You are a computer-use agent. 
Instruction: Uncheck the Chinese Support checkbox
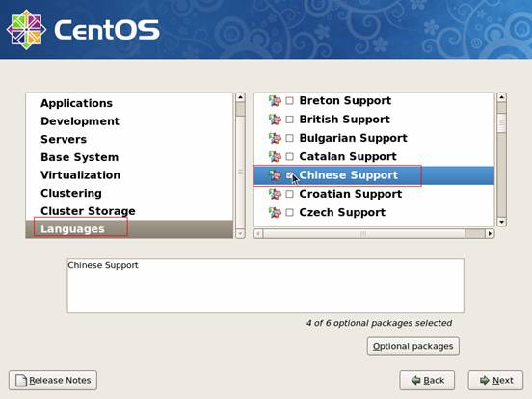(289, 175)
